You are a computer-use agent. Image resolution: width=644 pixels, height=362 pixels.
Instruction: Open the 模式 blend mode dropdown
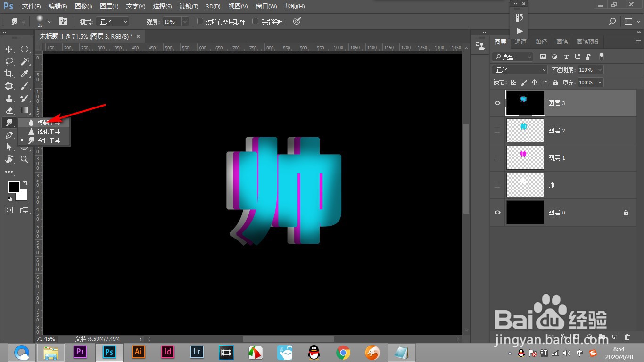click(112, 22)
